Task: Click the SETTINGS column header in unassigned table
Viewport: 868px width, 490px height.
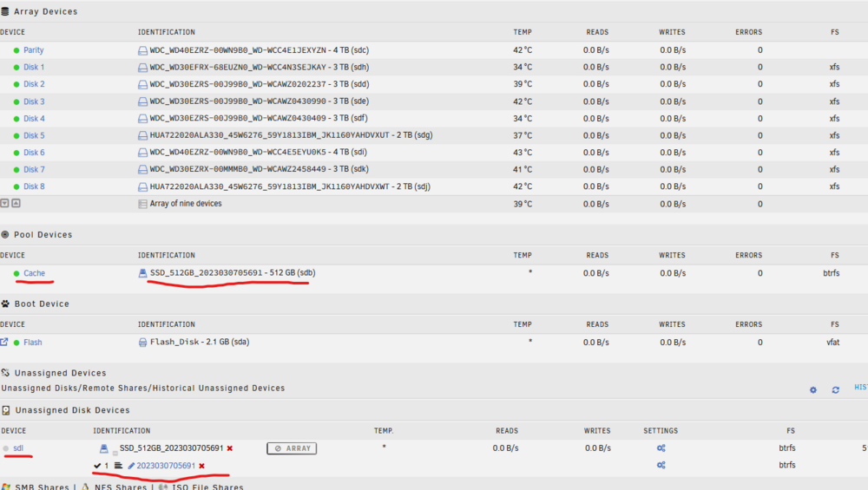Action: (661, 431)
